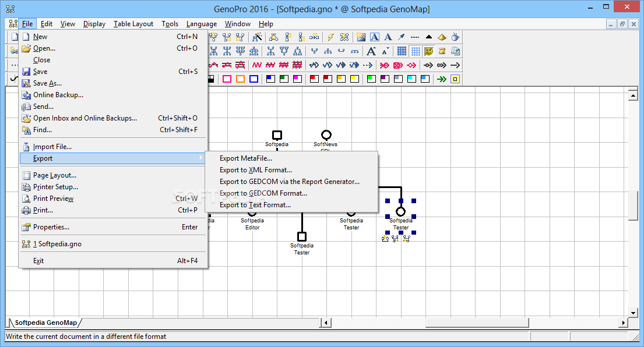Screen dimensions: 644x347
Task: Click the blue dashed arrow relationship icon
Action: [x=368, y=65]
